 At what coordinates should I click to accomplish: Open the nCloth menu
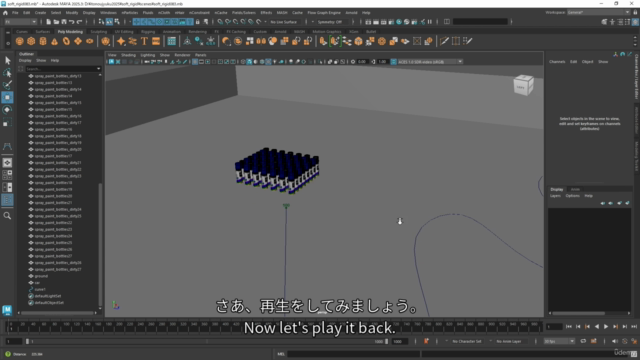(x=164, y=13)
